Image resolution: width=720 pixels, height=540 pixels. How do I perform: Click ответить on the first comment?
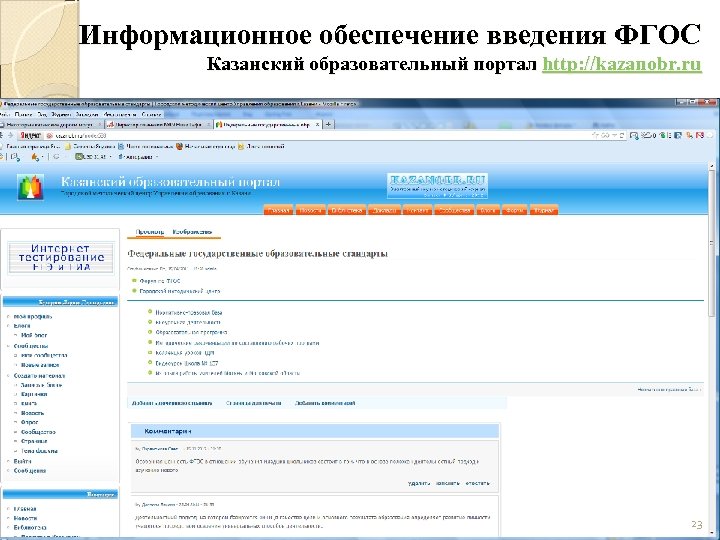coord(478,483)
